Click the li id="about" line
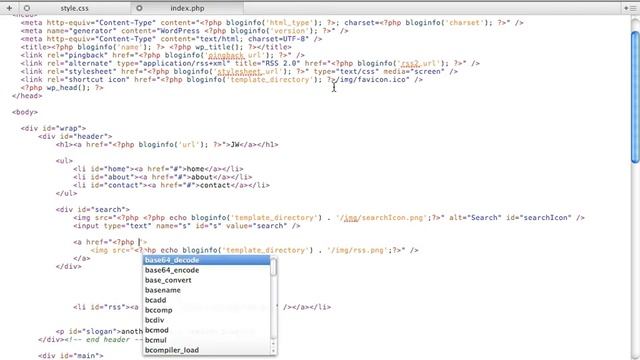The height and width of the screenshot is (360, 640). 163,177
